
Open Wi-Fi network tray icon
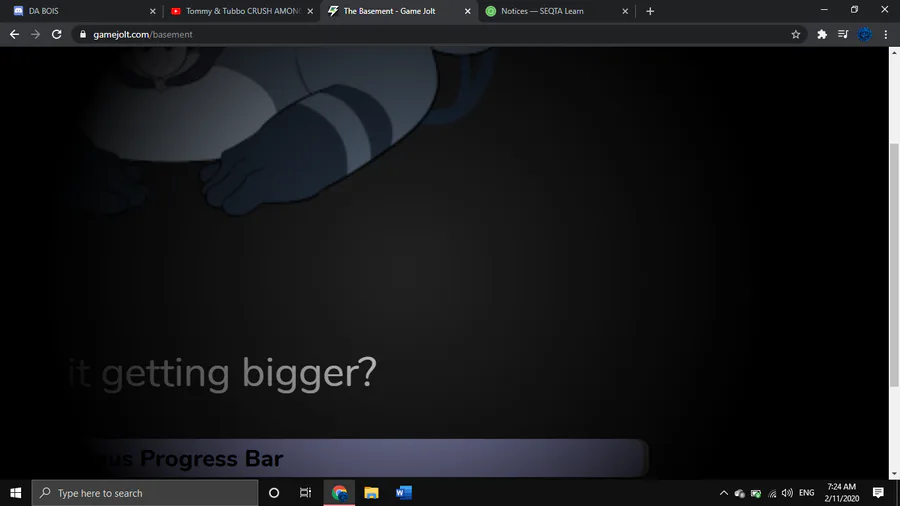(x=772, y=493)
